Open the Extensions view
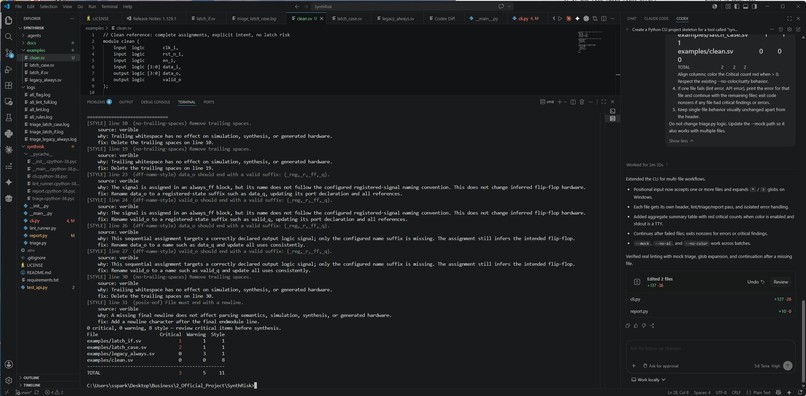This screenshot has height=396, width=806. [8, 85]
